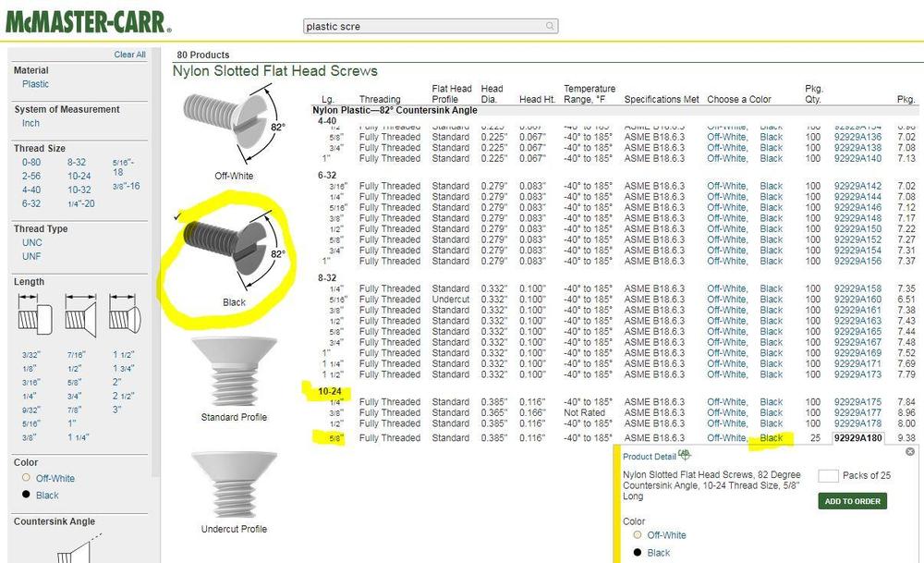Pick 3/32" in the Length filter

coord(30,355)
